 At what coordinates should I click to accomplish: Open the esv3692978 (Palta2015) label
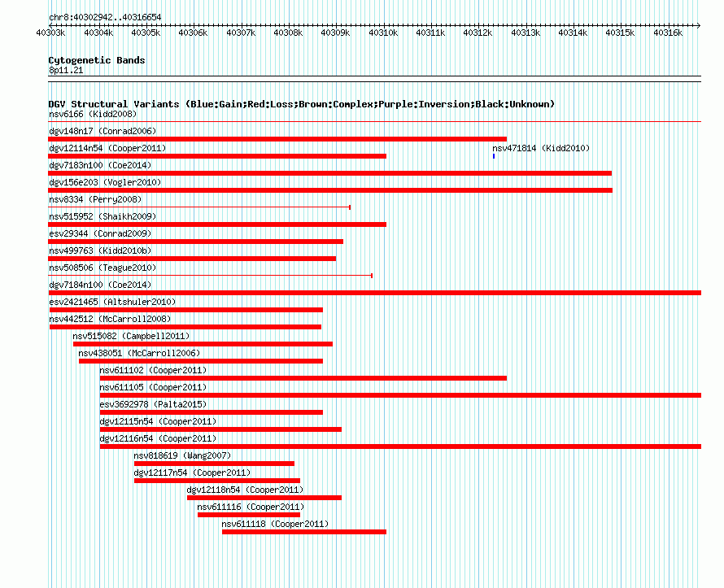tap(153, 404)
